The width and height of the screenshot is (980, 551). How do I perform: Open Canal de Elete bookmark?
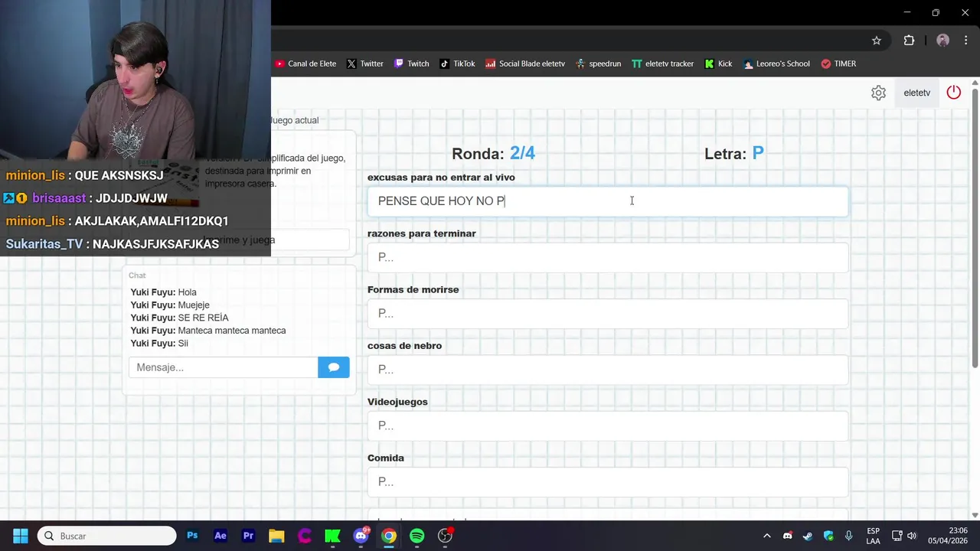305,64
